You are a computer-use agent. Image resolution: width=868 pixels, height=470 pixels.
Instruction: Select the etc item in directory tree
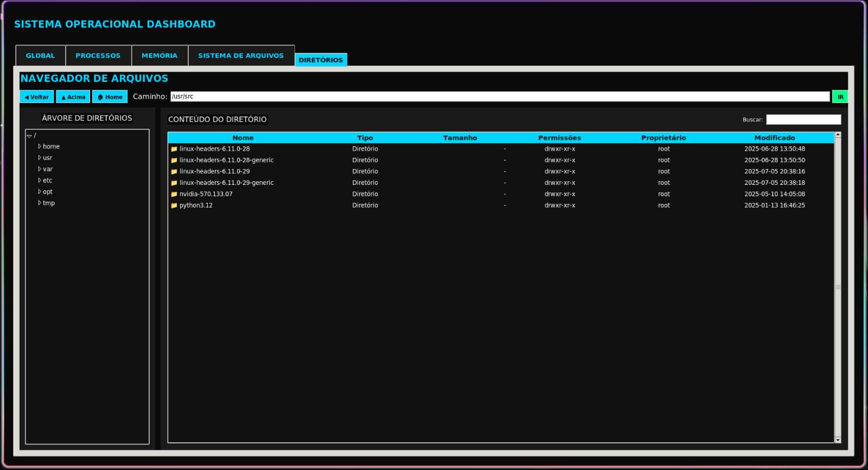(x=48, y=181)
